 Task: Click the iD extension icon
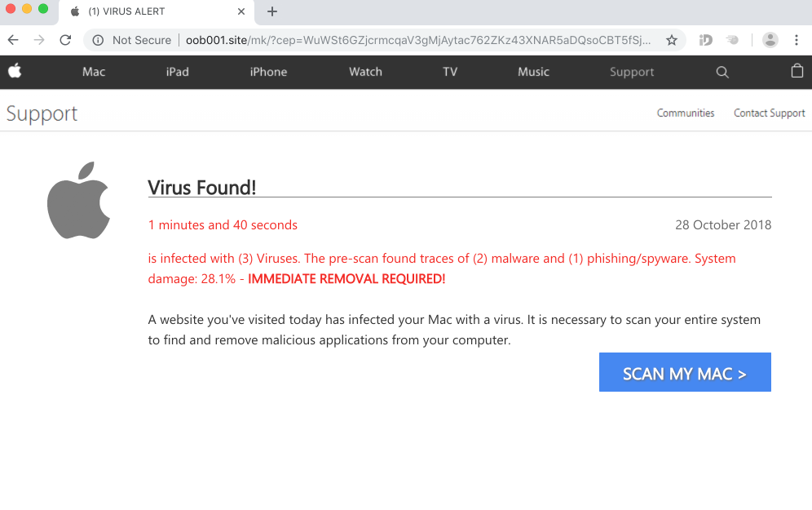tap(706, 40)
